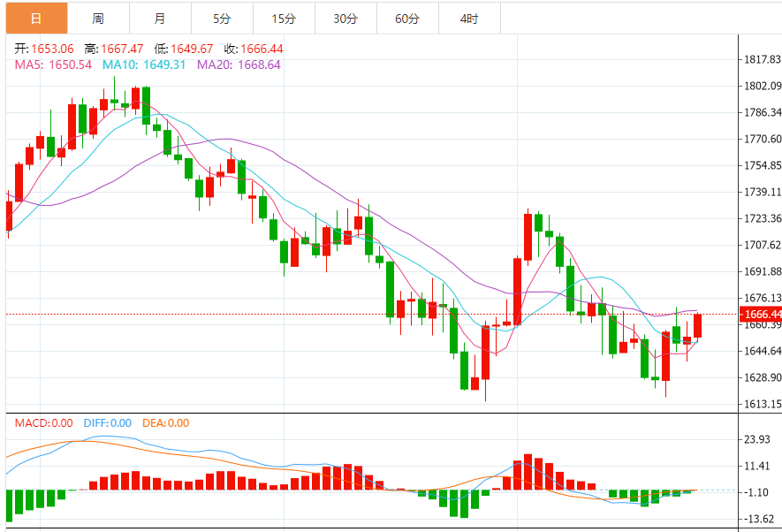Click the 开 opening price value 1653.06

coord(52,49)
